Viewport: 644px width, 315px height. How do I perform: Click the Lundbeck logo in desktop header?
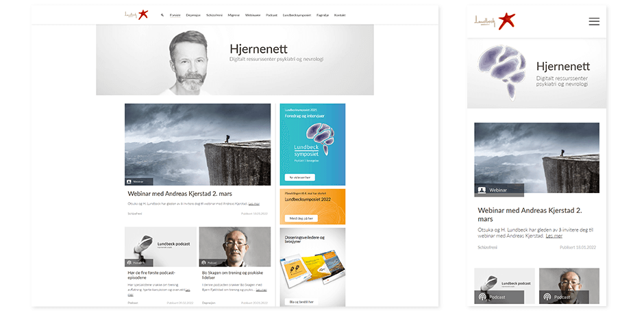point(136,15)
